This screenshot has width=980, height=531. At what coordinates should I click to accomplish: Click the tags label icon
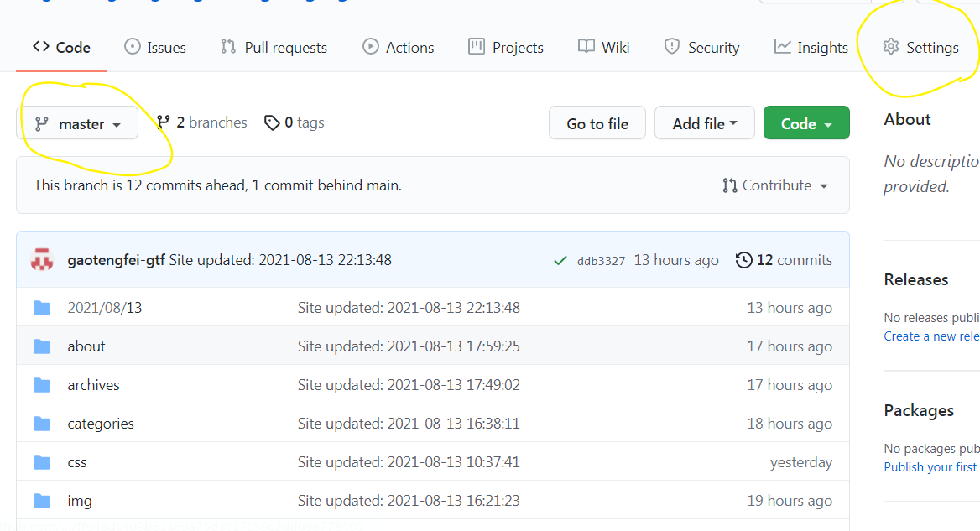(x=272, y=123)
